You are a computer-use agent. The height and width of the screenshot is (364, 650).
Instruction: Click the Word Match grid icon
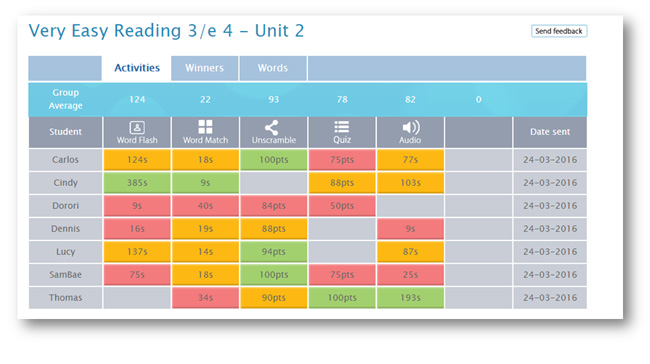[x=205, y=127]
